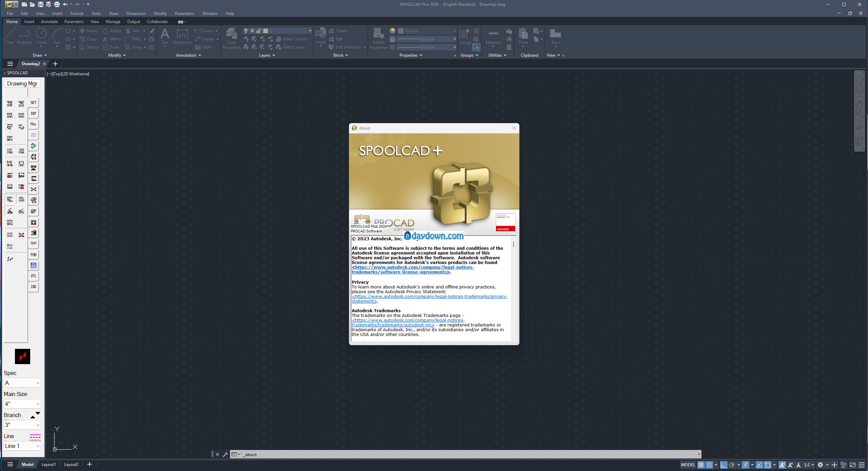
Task: Toggle polar tracking in status bar
Action: tap(732, 465)
